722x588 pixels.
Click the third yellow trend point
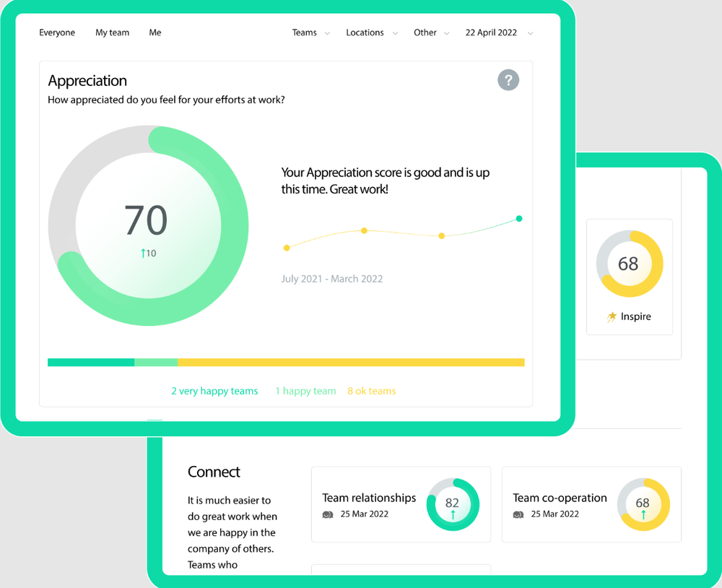442,236
